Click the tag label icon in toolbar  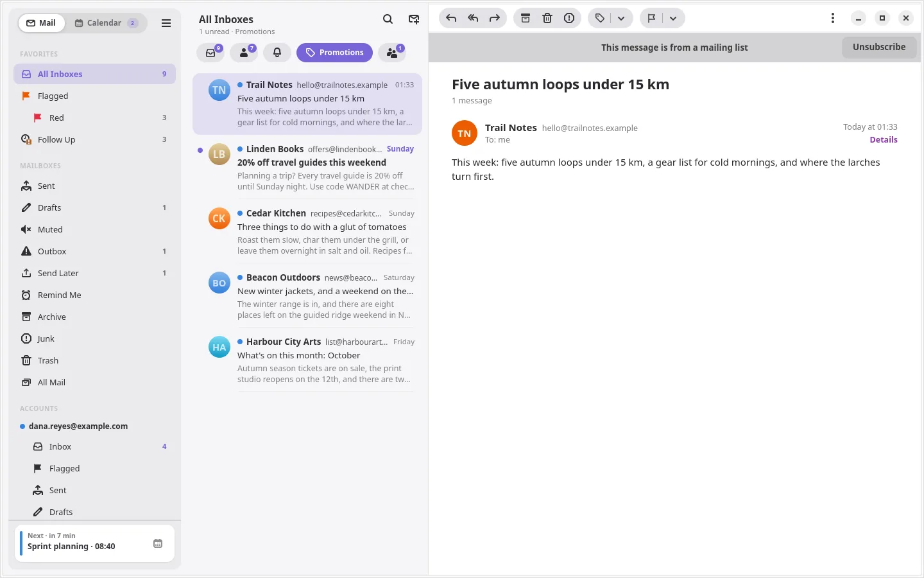599,18
